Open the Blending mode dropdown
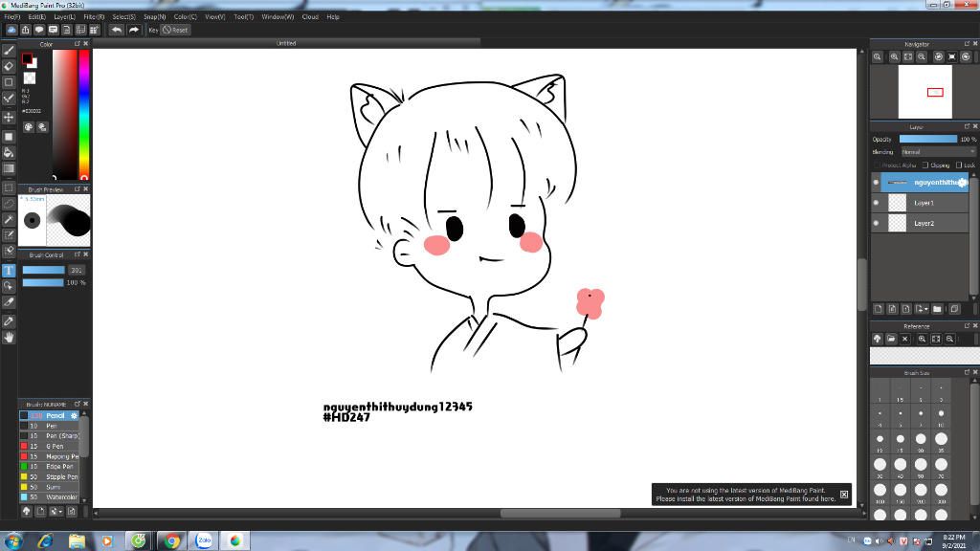 pos(938,152)
